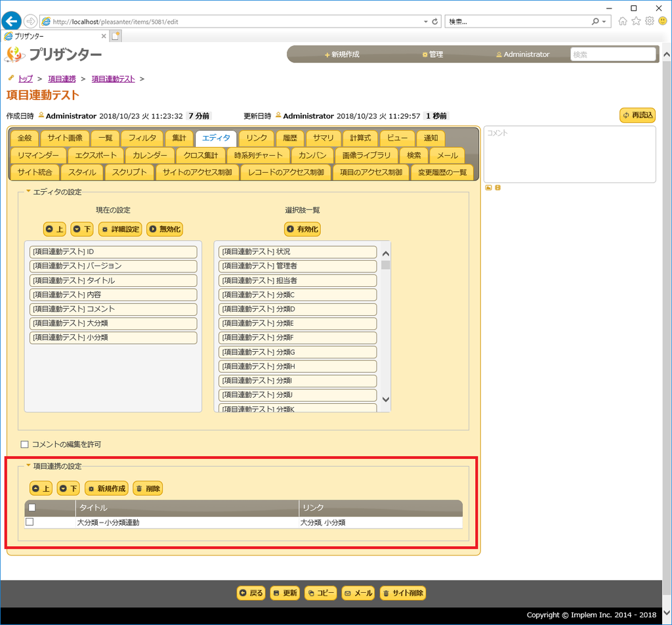This screenshot has height=625, width=672.
Task: Click the image attachment icon below the comment box
Action: [488, 187]
